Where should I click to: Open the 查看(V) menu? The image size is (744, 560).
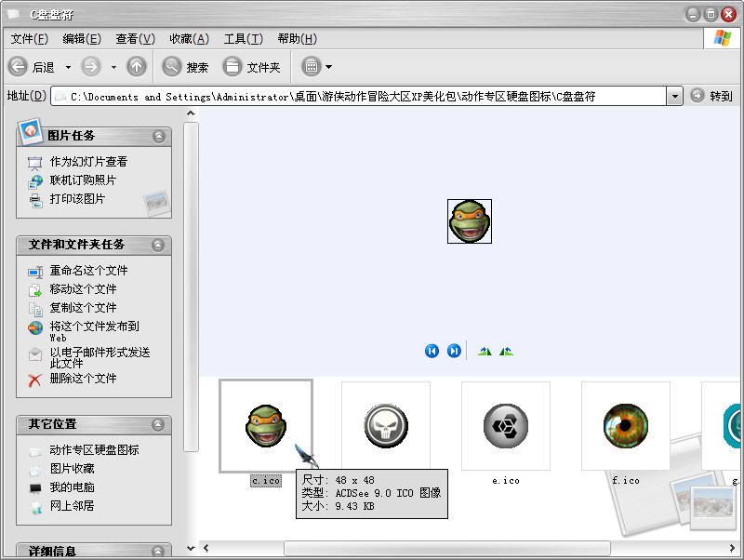[135, 38]
